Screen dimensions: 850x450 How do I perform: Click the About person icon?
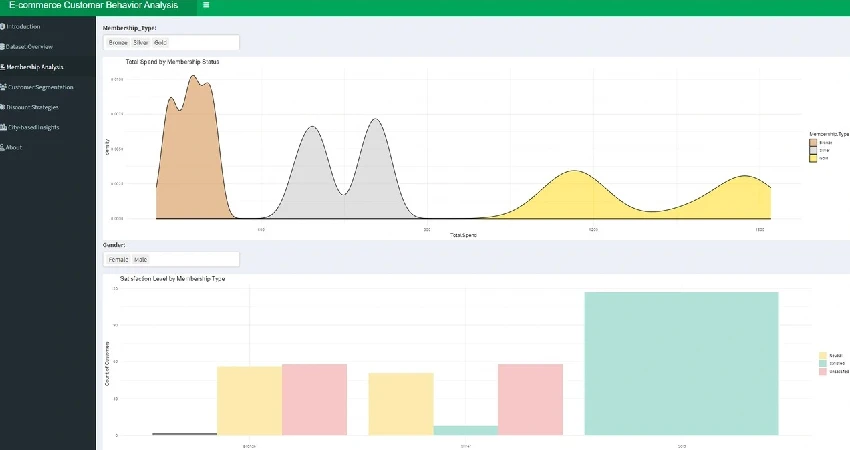pyautogui.click(x=3, y=147)
